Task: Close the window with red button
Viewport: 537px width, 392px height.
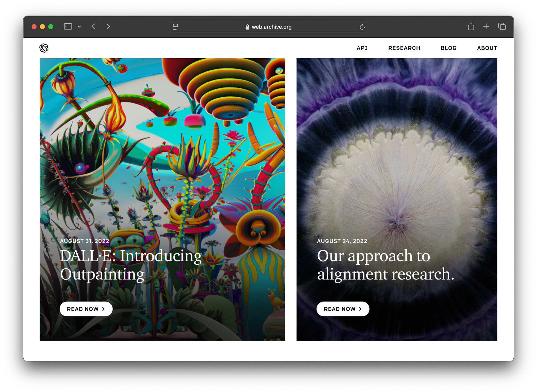Action: click(x=34, y=27)
